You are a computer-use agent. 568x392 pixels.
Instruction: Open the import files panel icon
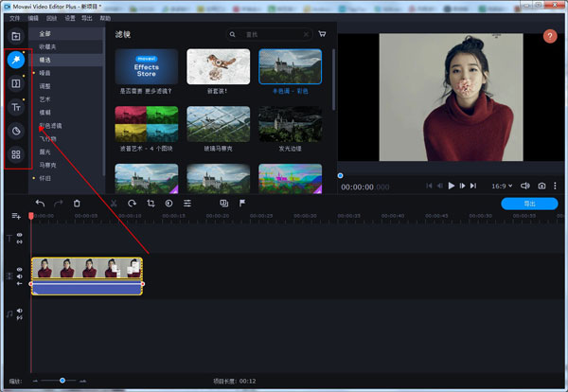pos(16,37)
